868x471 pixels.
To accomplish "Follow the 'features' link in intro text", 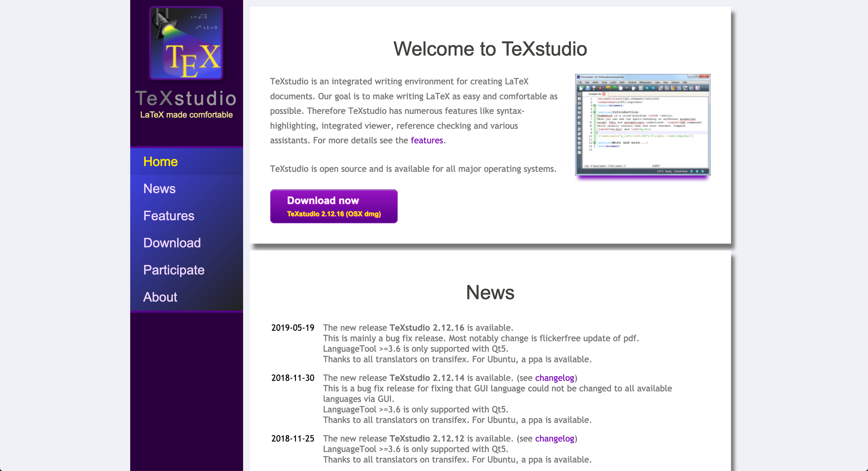I will coord(427,140).
